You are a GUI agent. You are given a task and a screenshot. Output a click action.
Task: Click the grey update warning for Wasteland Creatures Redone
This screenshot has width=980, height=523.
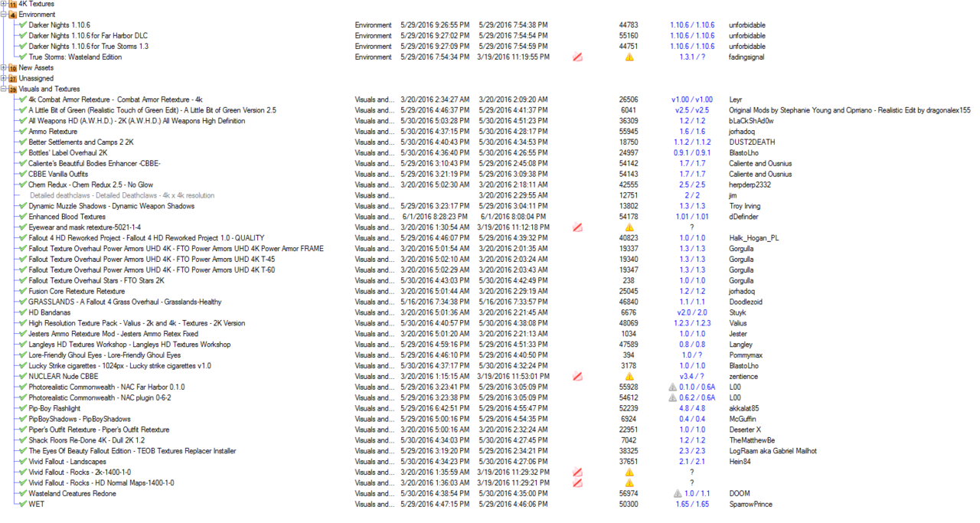[678, 493]
